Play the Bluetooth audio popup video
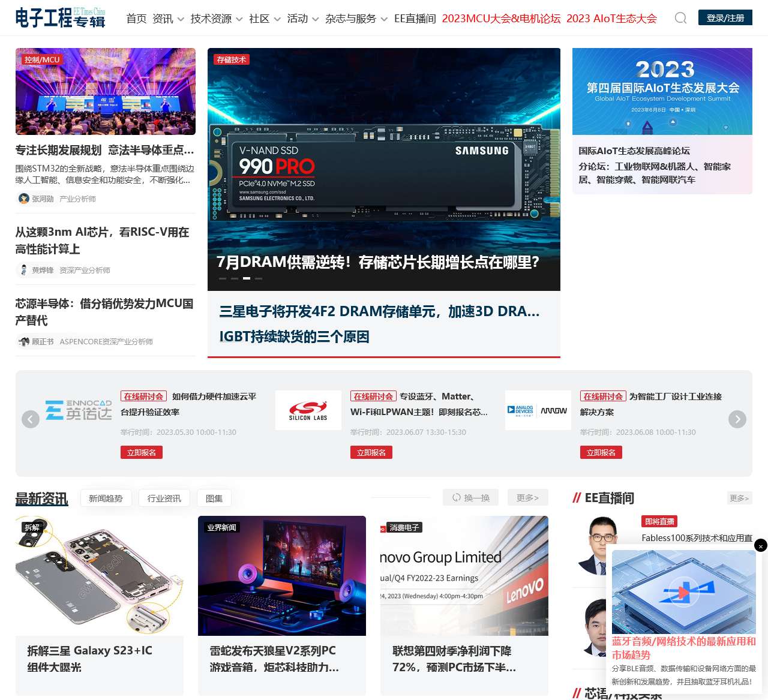The image size is (768, 700). tap(684, 593)
